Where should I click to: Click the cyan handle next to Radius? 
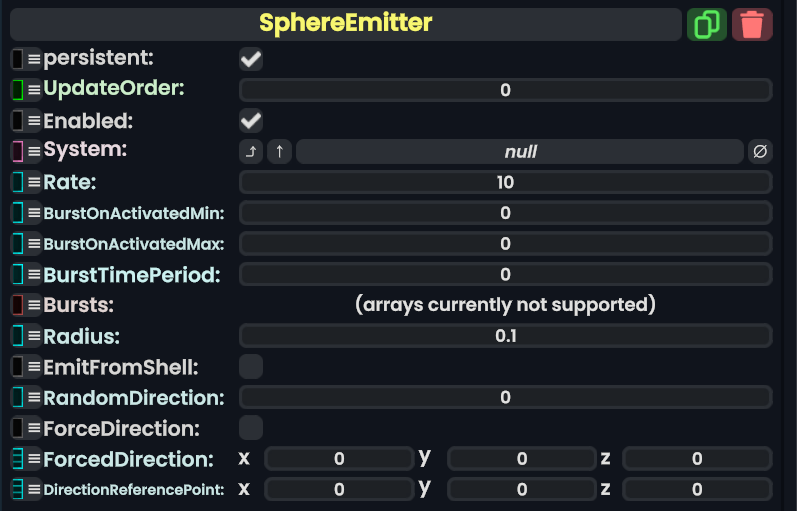pos(17,336)
